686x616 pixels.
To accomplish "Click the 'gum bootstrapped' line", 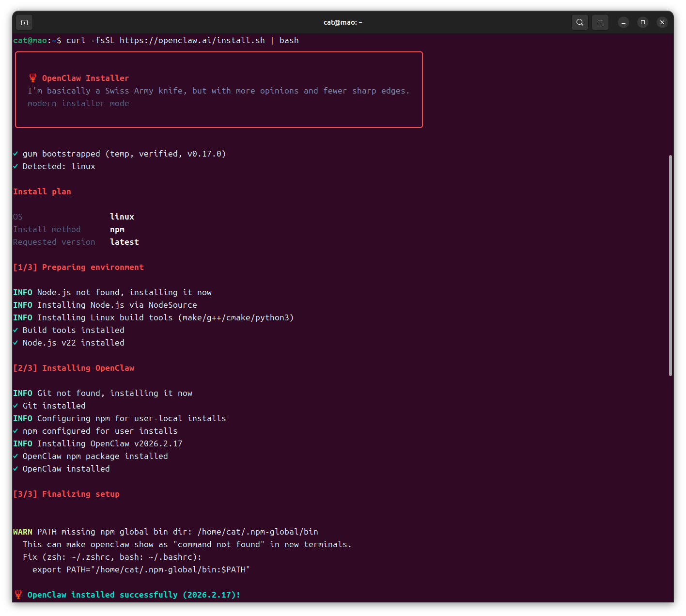I will 120,154.
